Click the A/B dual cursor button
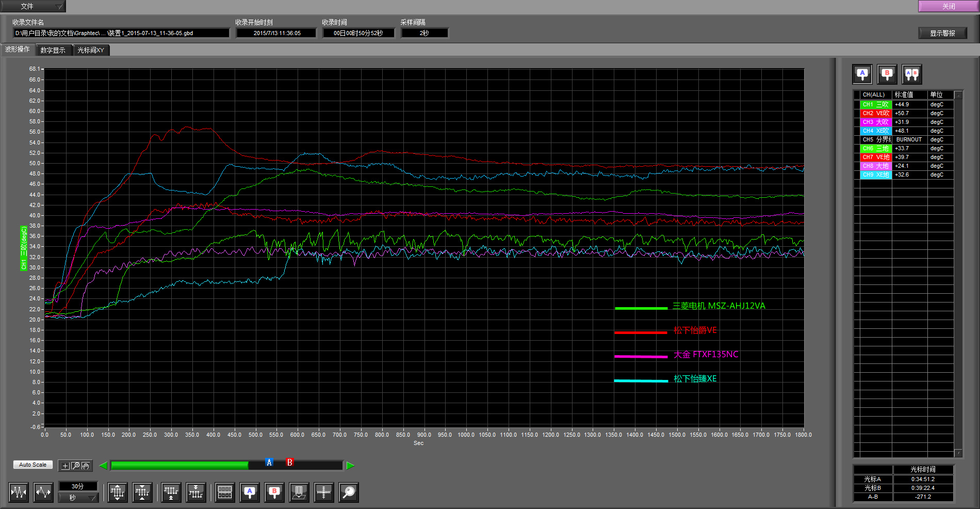Viewport: 980px width, 509px height. [x=912, y=74]
